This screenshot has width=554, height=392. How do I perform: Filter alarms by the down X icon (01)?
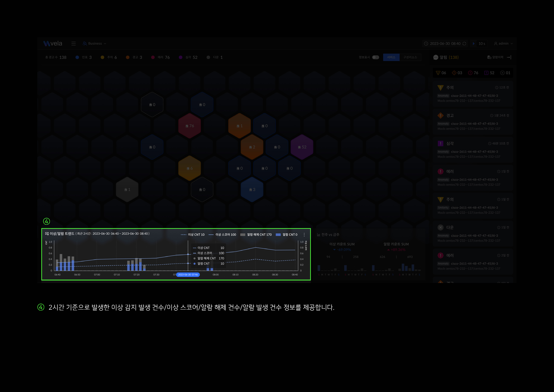point(502,73)
